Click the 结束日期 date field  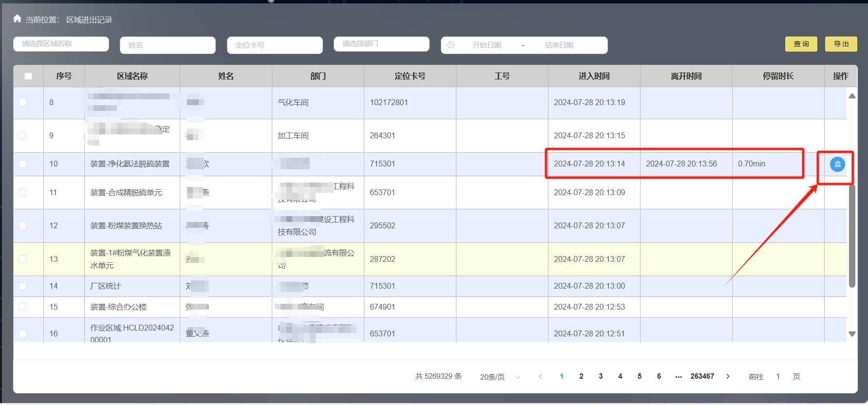point(559,45)
